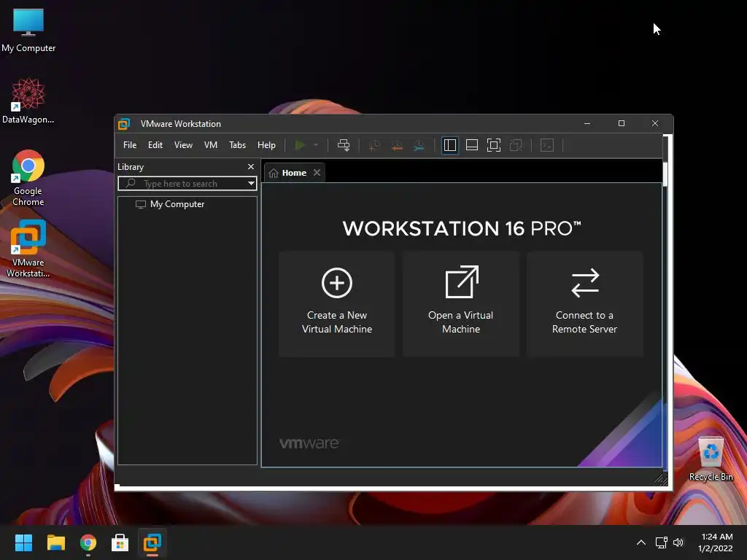Open the Library search dropdown arrow
Screen dimensions: 747x560
click(x=251, y=183)
